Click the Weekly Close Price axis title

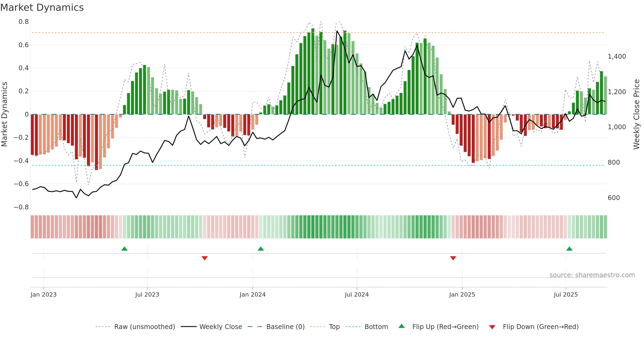click(636, 114)
